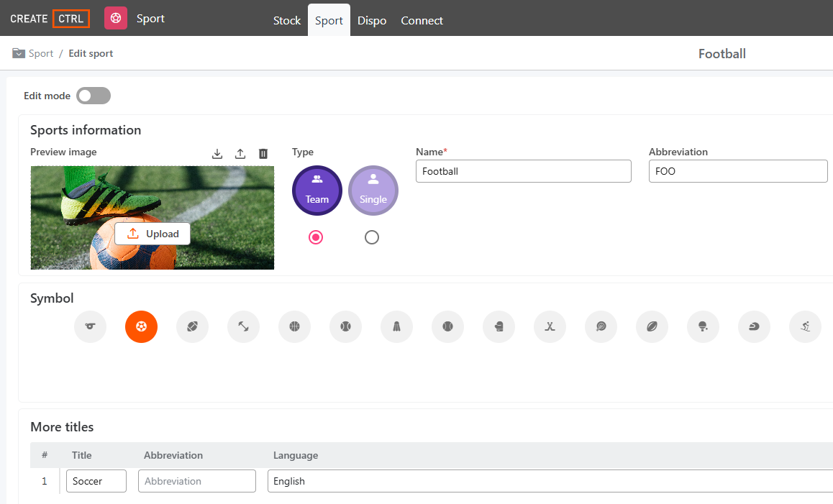Click the CREATE CTRL logo
This screenshot has height=504, width=833.
(x=50, y=19)
